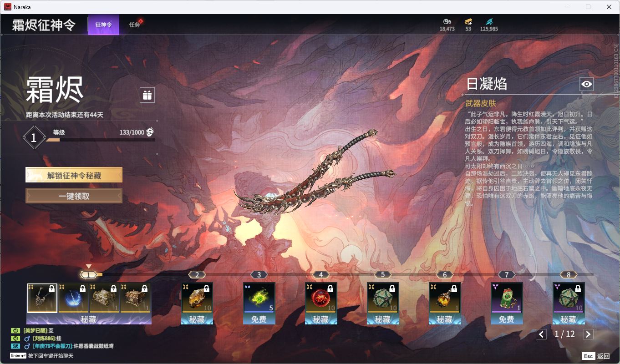Click the experience flame icon beside 133/1000
The height and width of the screenshot is (364, 620).
(150, 132)
